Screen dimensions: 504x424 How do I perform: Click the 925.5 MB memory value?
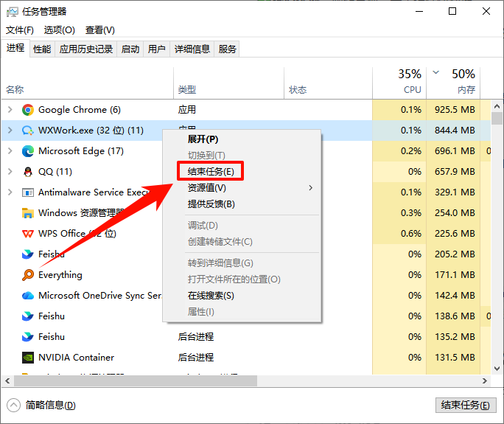click(x=455, y=110)
